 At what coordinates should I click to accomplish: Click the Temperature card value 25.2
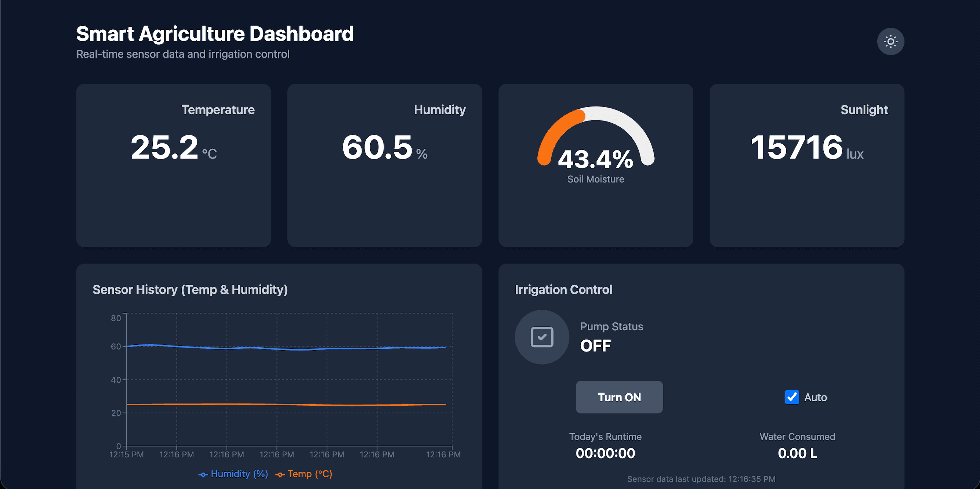click(164, 147)
